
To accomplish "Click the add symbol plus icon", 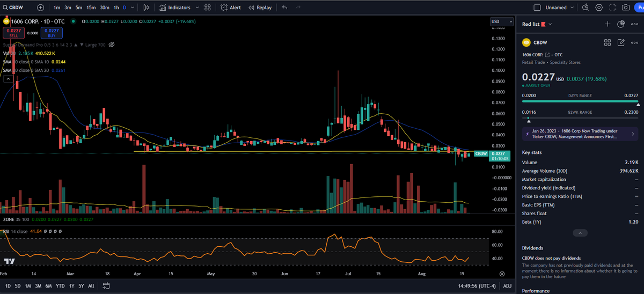I will point(41,8).
